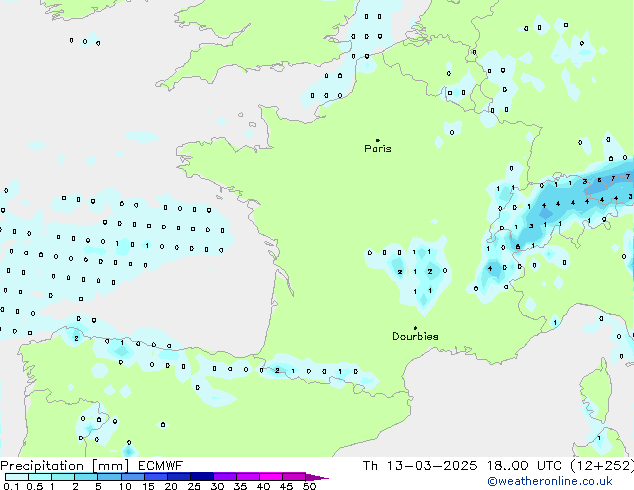This screenshot has width=634, height=490.
Task: Pick the 20–25 mm legend color swatch
Action: (179, 477)
